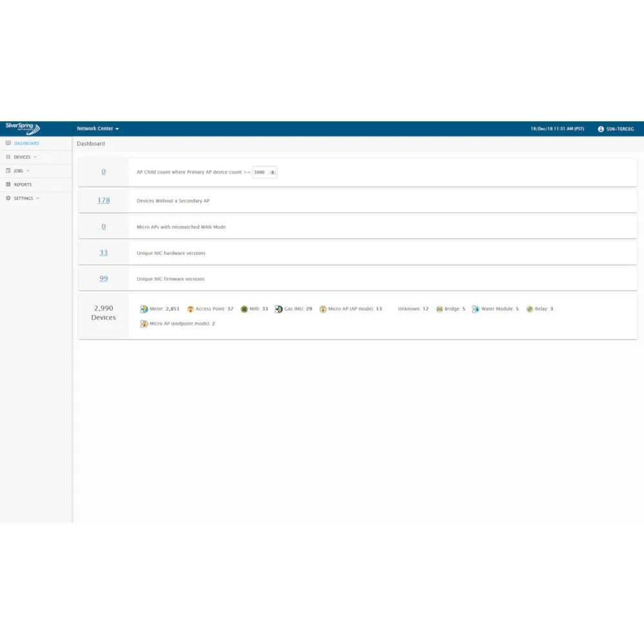
Task: Click the Bridge device icon
Action: [x=439, y=308]
